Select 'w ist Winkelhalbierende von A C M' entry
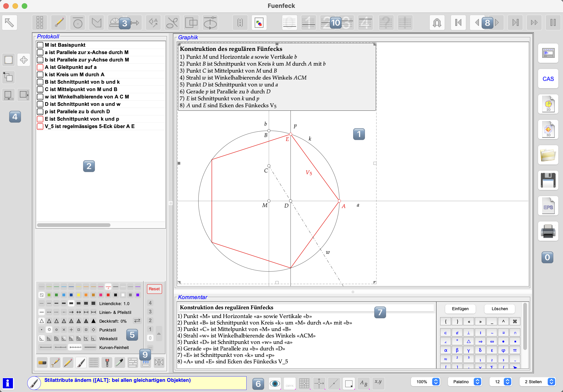The image size is (563, 392). click(87, 97)
